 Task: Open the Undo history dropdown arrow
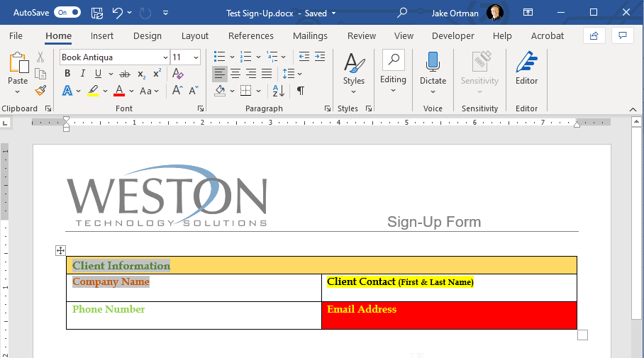[x=129, y=13]
